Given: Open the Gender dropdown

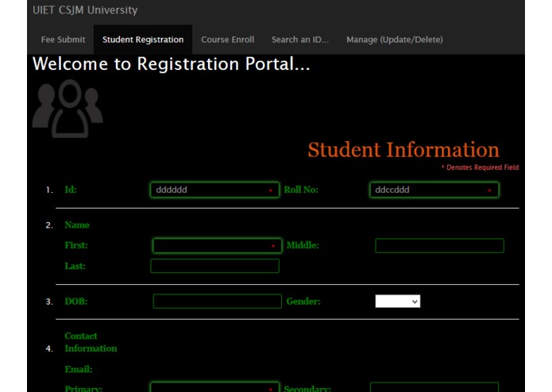Looking at the screenshot, I should coord(397,302).
